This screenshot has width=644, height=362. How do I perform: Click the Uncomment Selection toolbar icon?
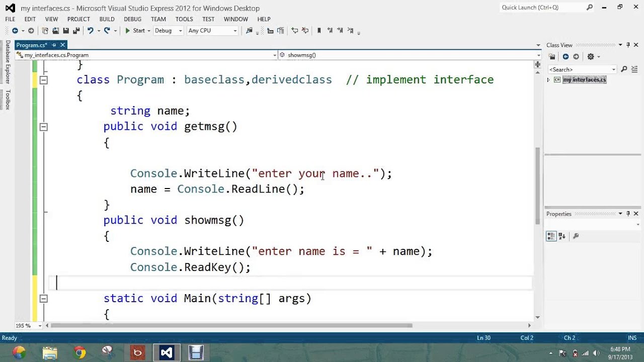(305, 31)
